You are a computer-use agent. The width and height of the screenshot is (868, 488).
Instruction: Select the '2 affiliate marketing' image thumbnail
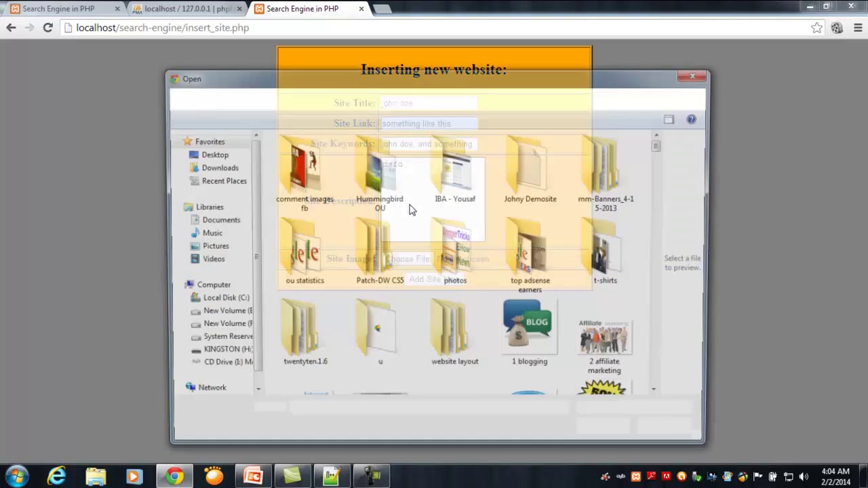604,346
